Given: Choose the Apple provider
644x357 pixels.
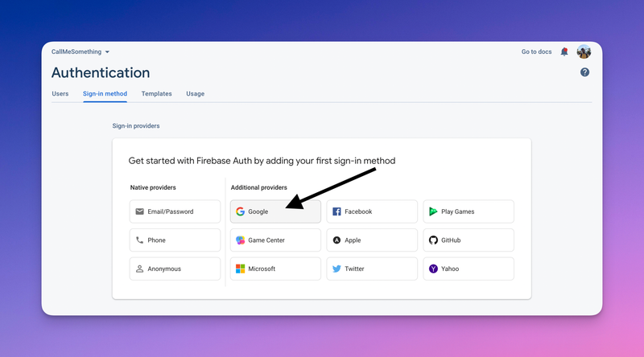Looking at the screenshot, I should pyautogui.click(x=372, y=240).
